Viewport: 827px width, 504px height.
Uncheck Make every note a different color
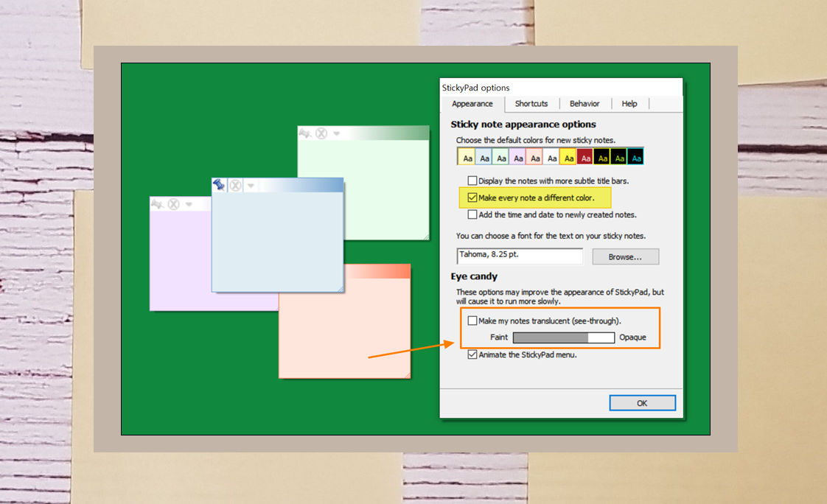tap(472, 197)
